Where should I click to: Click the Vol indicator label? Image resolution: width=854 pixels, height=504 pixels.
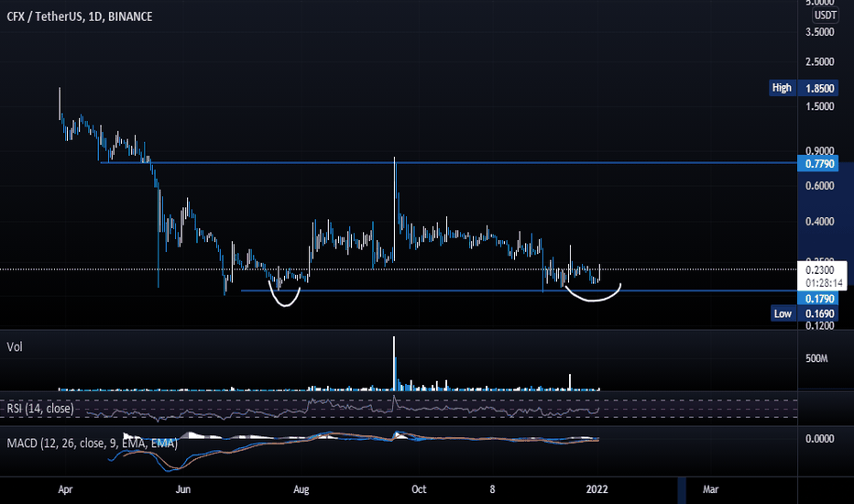(15, 347)
